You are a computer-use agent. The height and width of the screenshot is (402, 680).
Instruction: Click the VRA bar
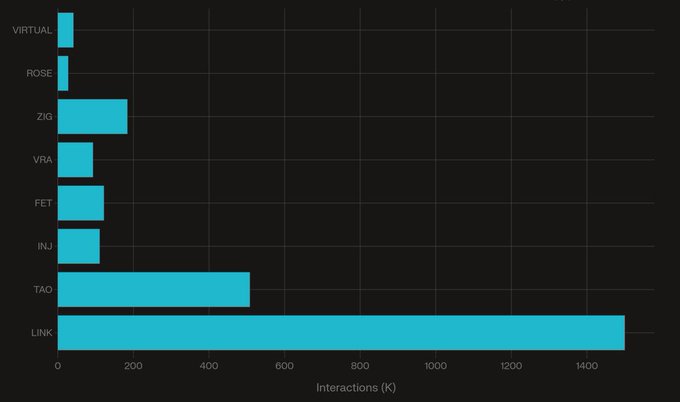(x=75, y=160)
